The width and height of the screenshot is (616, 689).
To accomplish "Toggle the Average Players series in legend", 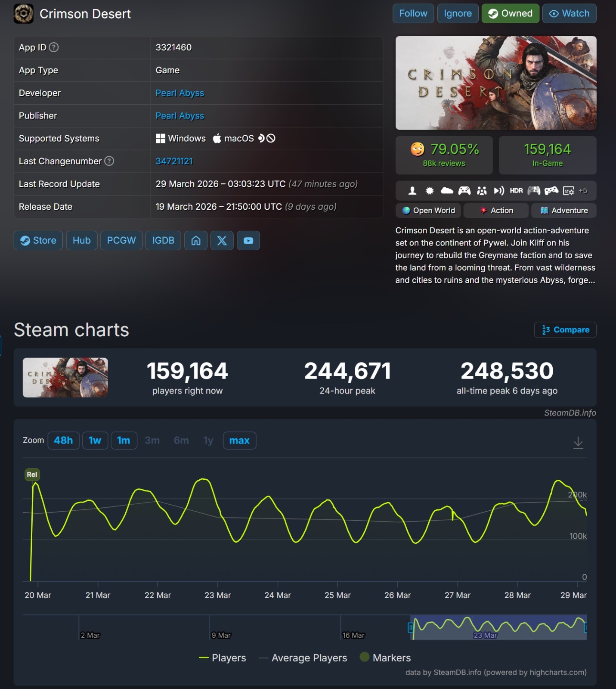I will pyautogui.click(x=303, y=658).
